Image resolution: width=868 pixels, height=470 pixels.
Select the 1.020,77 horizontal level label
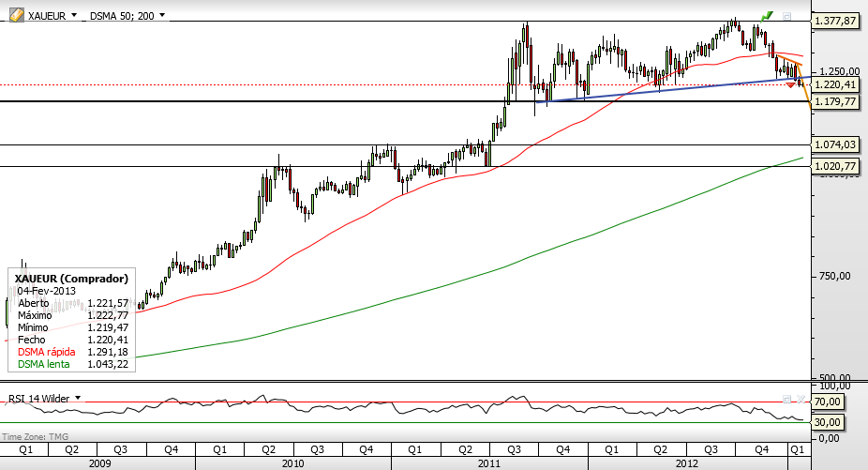[835, 166]
